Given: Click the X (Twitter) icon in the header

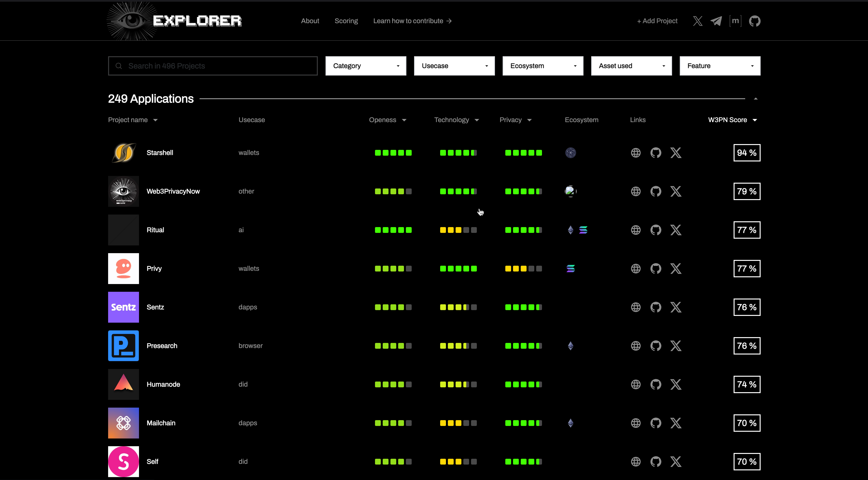Looking at the screenshot, I should click(x=697, y=21).
